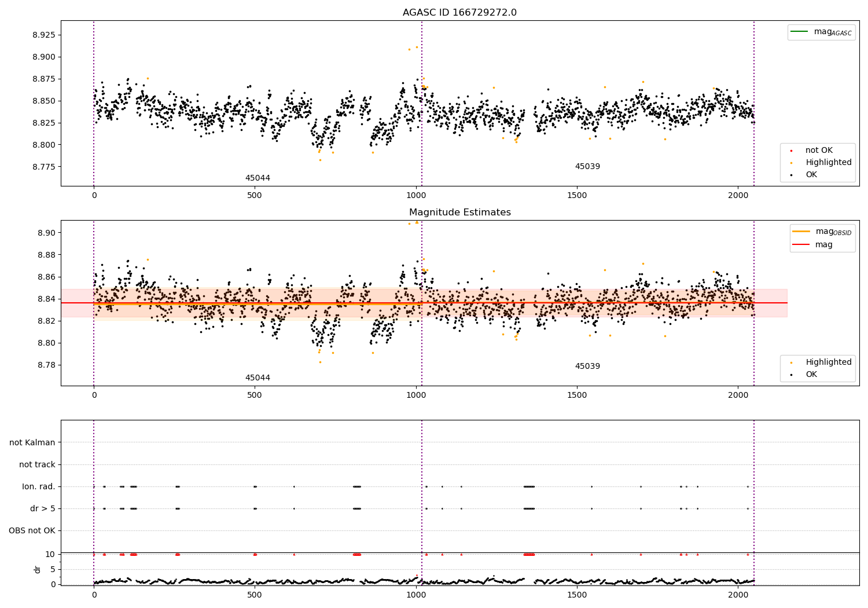Image resolution: width=868 pixels, height=608 pixels.
Task: Click '2000' x-axis tick under Magnitude Estimates plot
Action: pos(738,395)
